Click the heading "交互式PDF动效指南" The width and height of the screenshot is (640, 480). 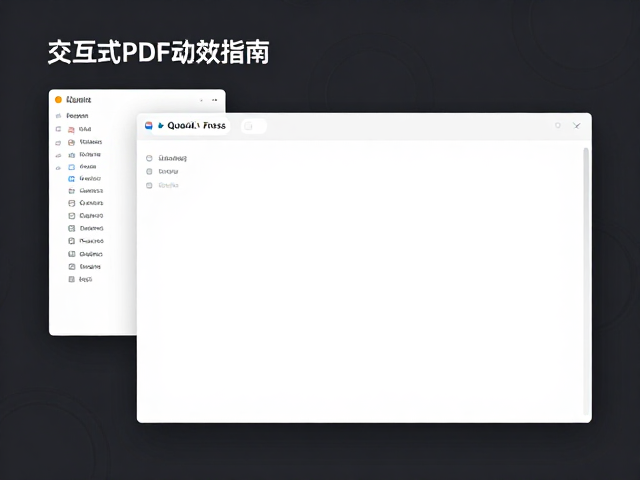click(x=158, y=52)
